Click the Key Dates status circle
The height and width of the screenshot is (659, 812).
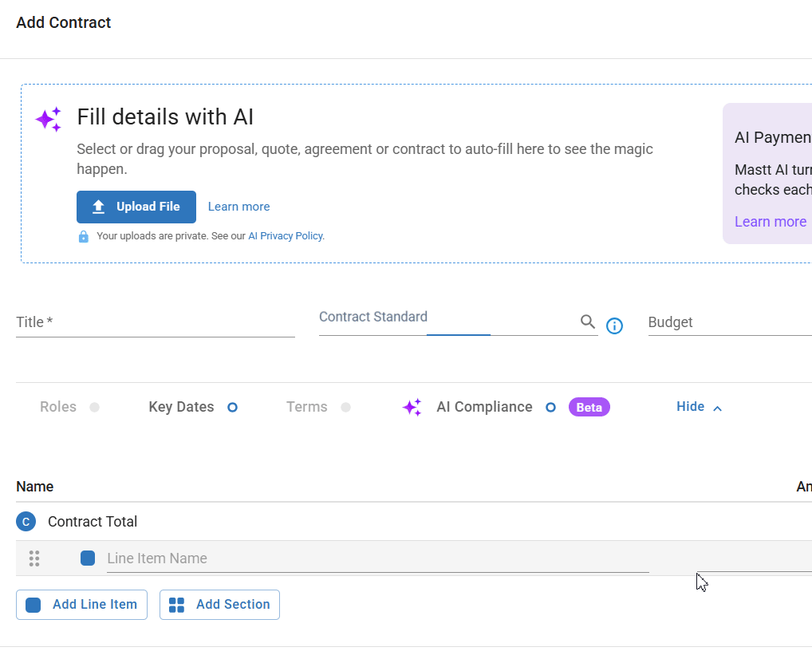[232, 407]
